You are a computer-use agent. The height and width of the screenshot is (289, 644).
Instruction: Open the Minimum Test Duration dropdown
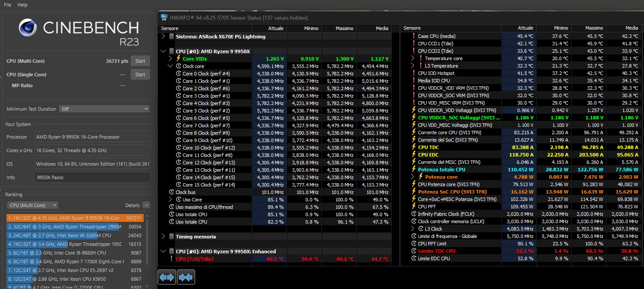point(104,109)
